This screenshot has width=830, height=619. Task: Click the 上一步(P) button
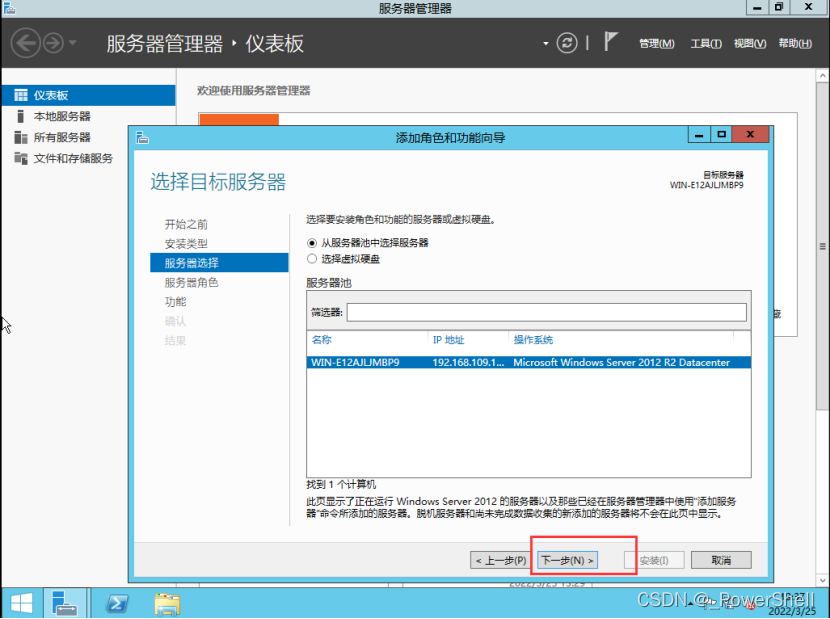coord(500,560)
